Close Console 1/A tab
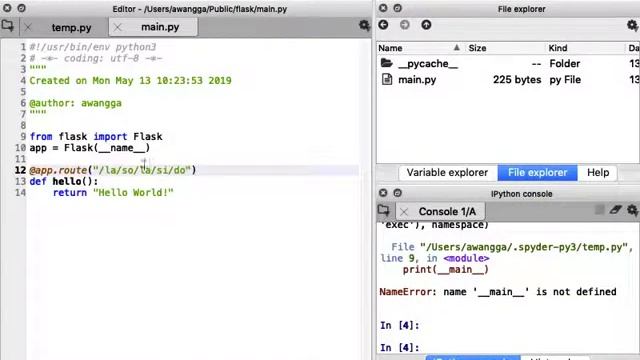 404,212
